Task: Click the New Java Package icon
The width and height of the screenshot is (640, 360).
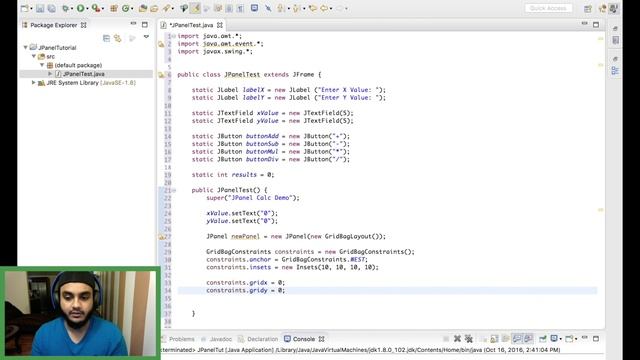Action: 114,8
